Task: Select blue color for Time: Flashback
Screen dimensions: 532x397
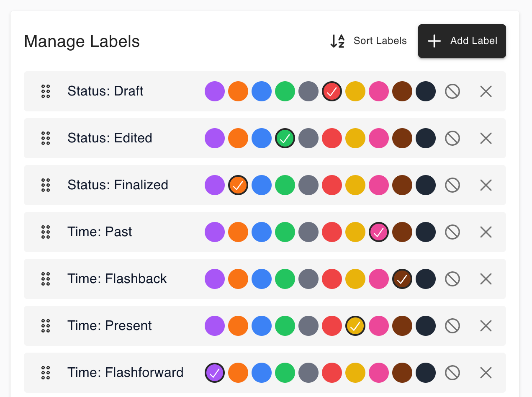Action: point(262,278)
